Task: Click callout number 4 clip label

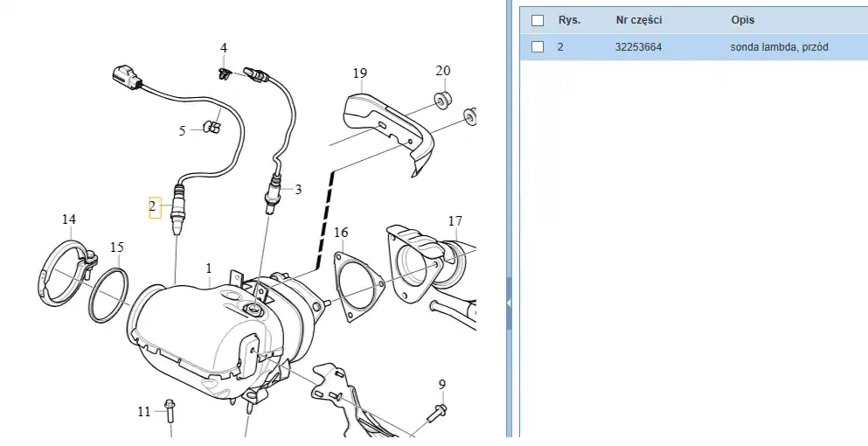Action: click(224, 47)
